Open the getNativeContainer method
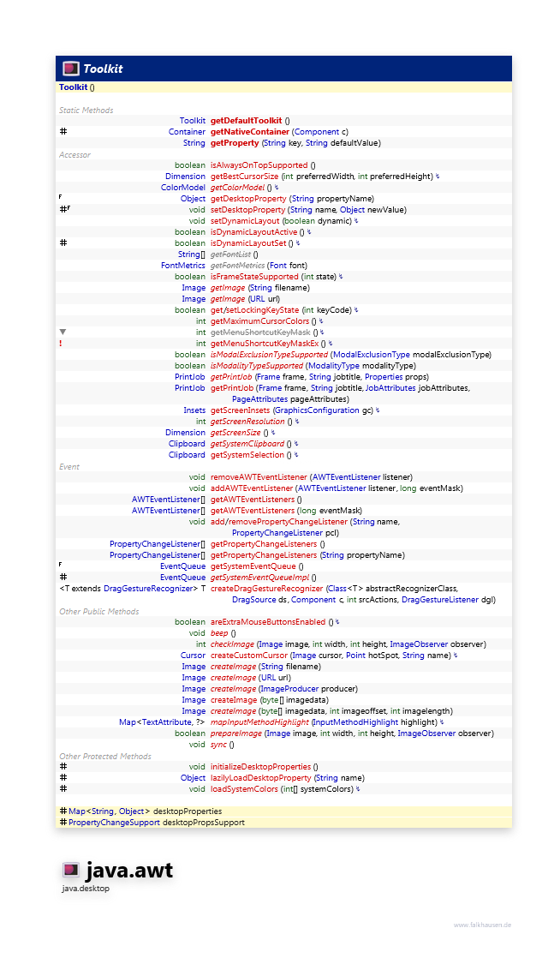This screenshot has height=964, width=560. [x=250, y=132]
